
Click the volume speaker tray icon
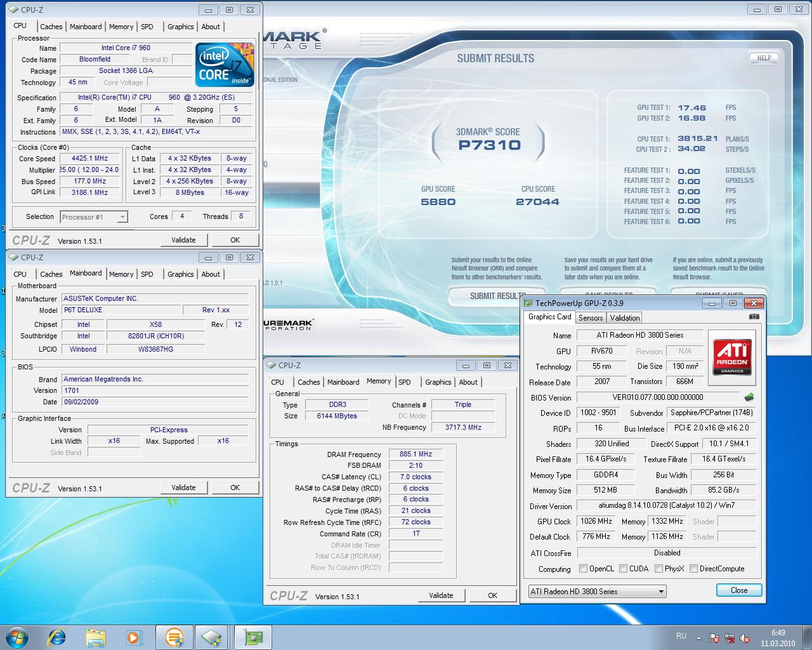tap(745, 638)
